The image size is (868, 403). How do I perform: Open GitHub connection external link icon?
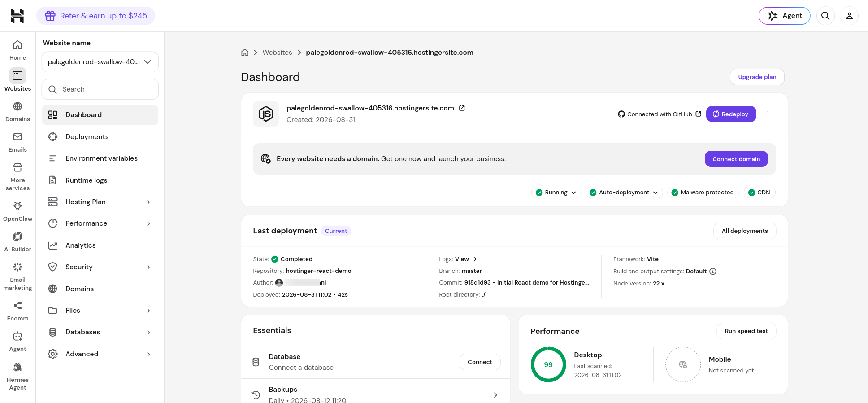(698, 114)
